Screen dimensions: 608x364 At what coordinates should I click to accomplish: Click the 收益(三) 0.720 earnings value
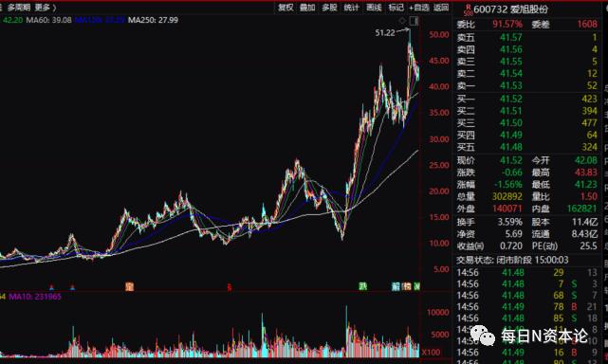point(510,246)
